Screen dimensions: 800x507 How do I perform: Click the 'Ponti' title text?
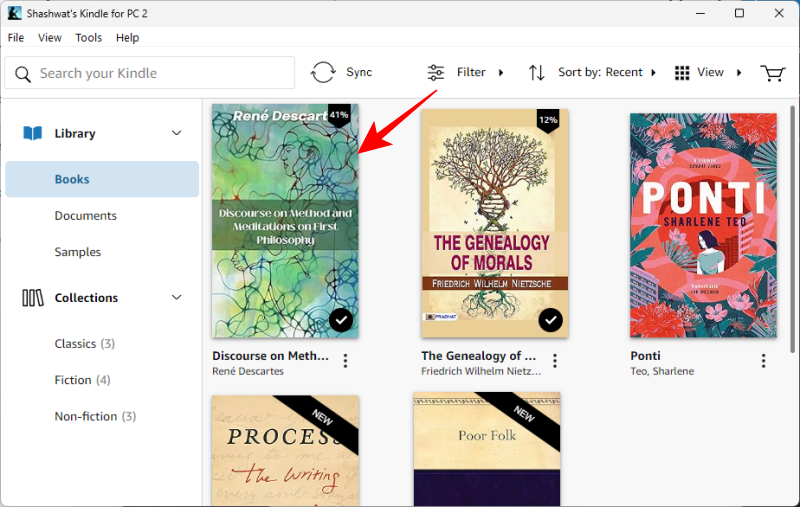coord(645,356)
